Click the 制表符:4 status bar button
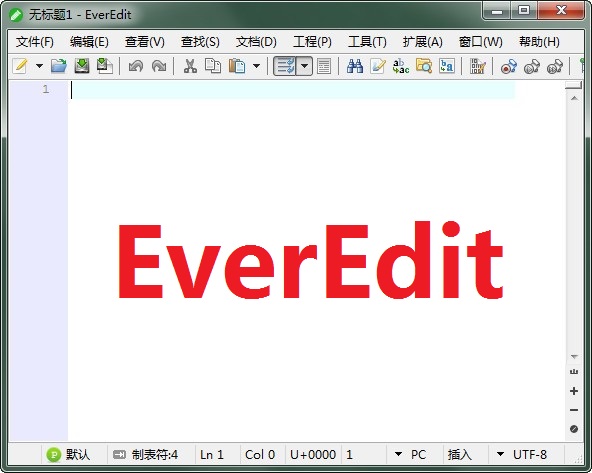The height and width of the screenshot is (473, 592). (145, 455)
